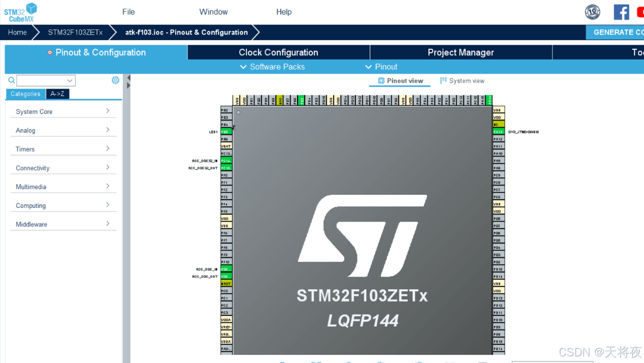644x363 pixels.
Task: Open the gear settings icon in the categories panel
Action: point(115,80)
